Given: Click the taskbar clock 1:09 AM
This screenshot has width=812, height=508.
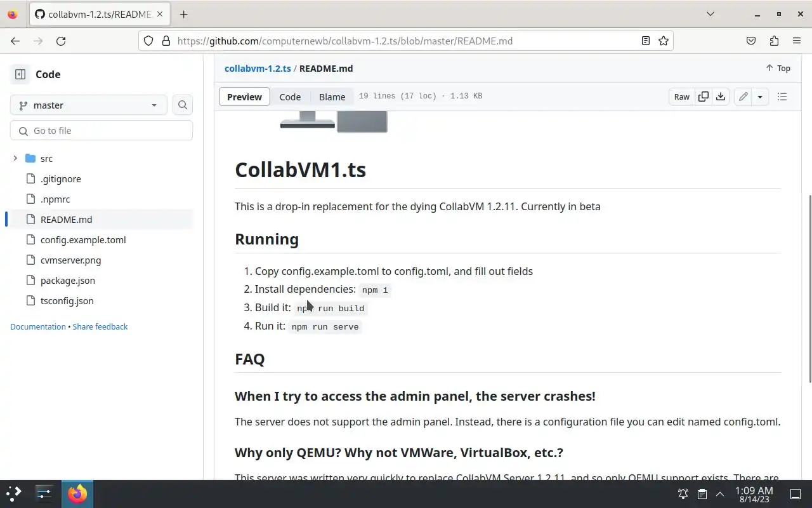Looking at the screenshot, I should [754, 494].
